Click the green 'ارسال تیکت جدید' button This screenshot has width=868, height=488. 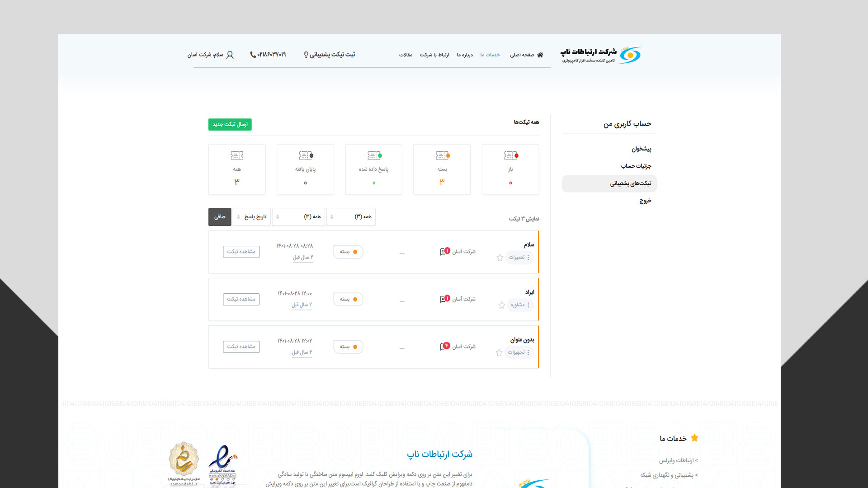(230, 124)
